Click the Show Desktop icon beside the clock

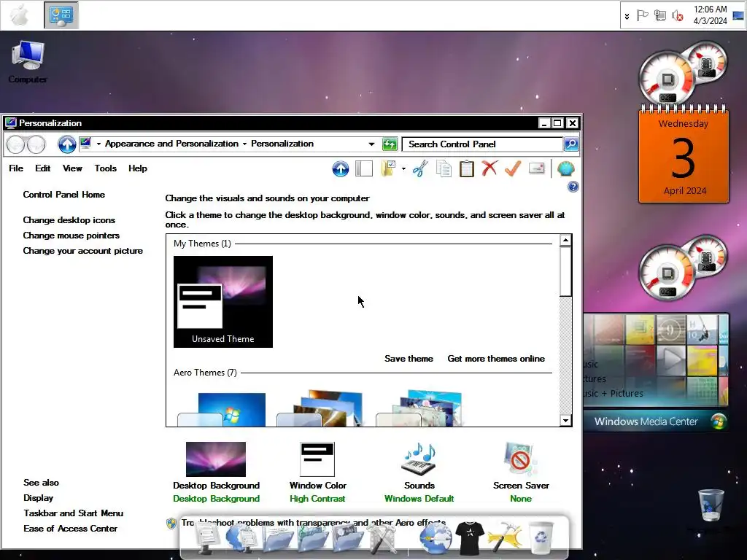pos(738,16)
